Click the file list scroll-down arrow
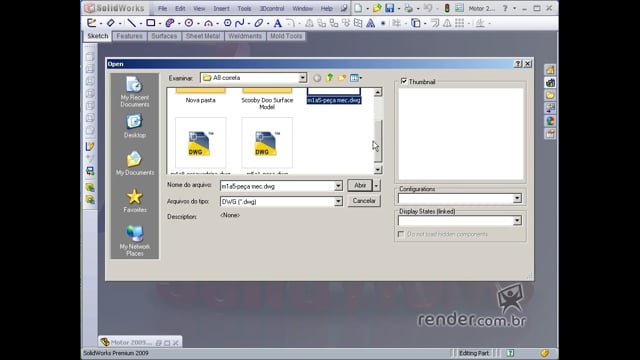Viewport: 640px width, 360px height. coord(378,169)
